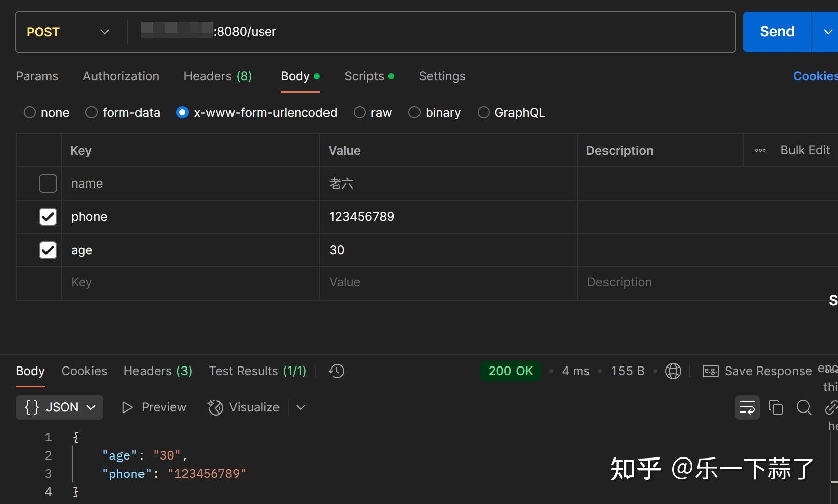The width and height of the screenshot is (838, 504).
Task: Copy the response body content
Action: coord(776,407)
